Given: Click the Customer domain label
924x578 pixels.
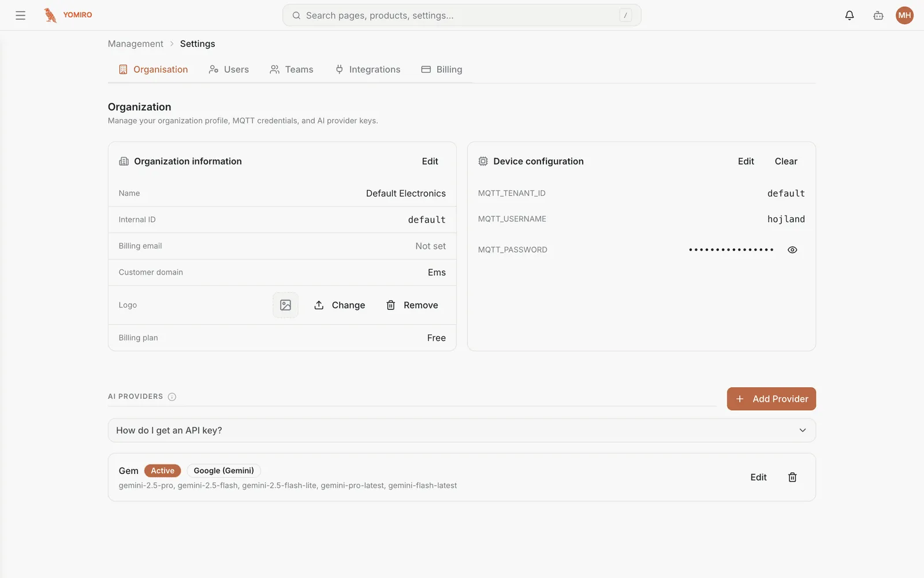Looking at the screenshot, I should 151,272.
